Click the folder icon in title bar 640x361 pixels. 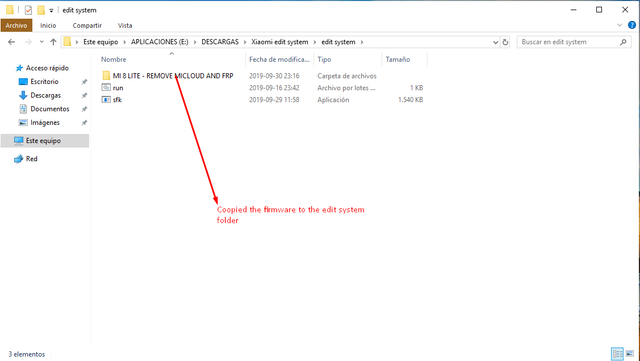click(x=10, y=10)
